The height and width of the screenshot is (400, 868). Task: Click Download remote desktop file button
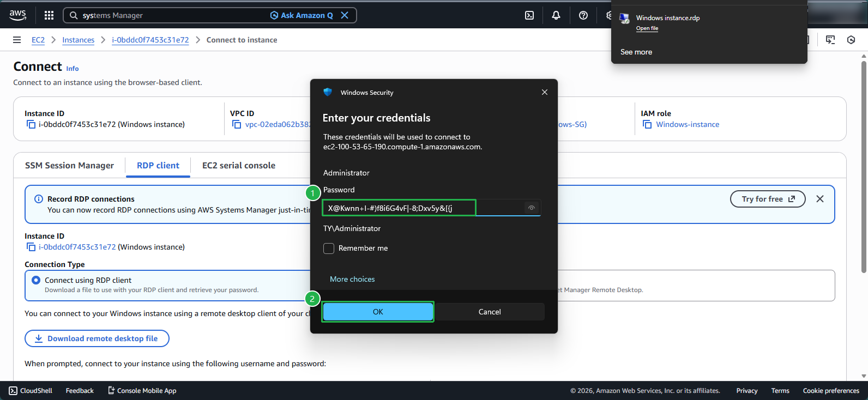(x=97, y=338)
